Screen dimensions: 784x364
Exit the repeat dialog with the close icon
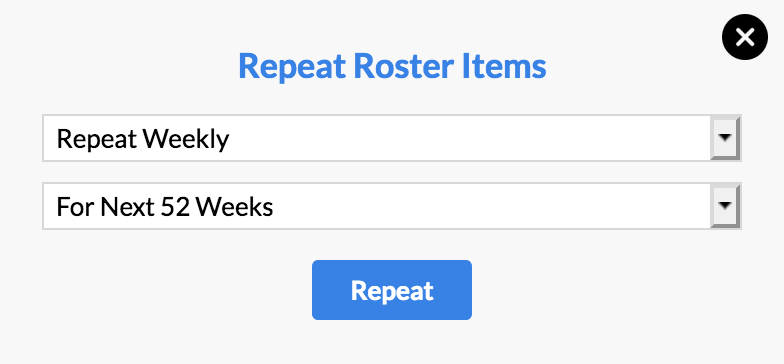(744, 37)
